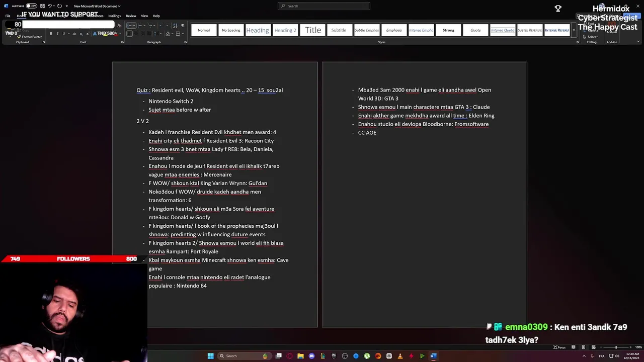Click the Undo arrow icon
644x362 pixels.
pos(50,6)
